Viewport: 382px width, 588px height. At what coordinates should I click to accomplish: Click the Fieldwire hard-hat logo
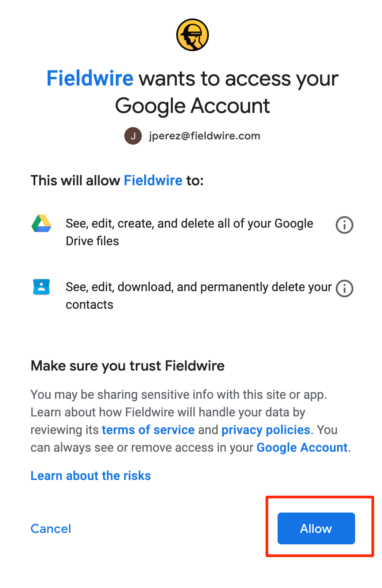coord(193,35)
